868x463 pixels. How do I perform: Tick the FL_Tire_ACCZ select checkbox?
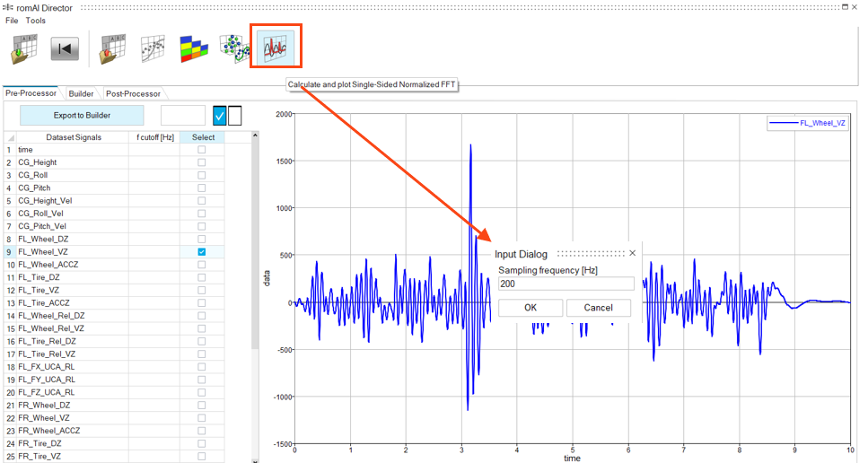coord(201,303)
